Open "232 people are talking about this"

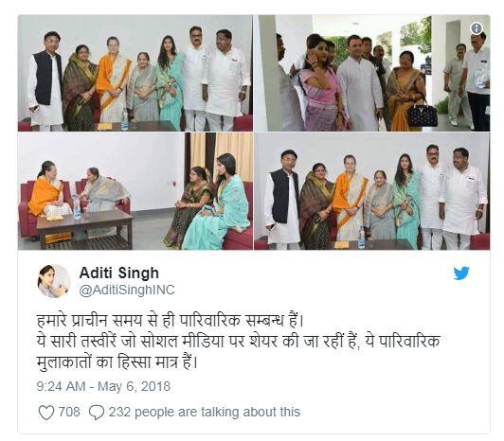tap(205, 412)
